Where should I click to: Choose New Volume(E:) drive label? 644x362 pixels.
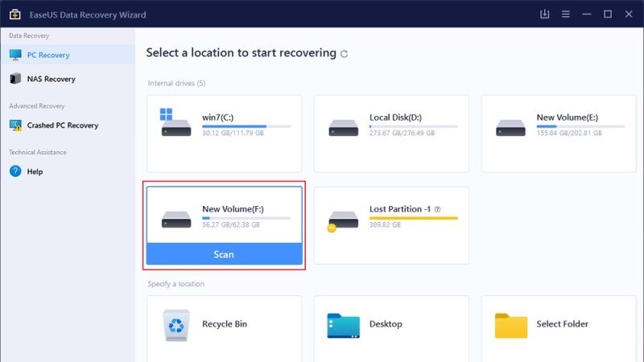(x=568, y=117)
